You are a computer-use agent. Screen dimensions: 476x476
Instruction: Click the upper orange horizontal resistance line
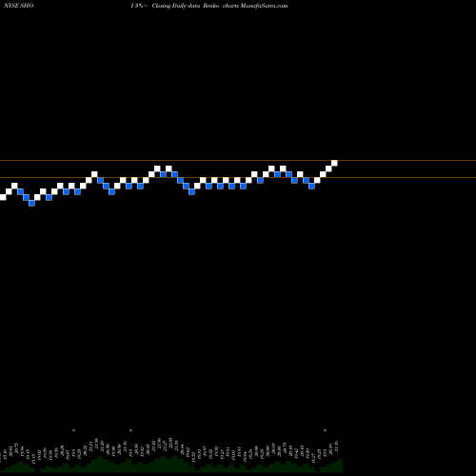click(238, 161)
